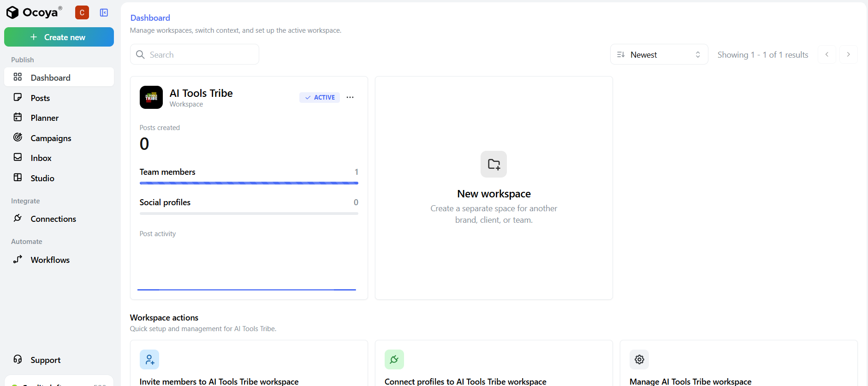Click the Dashboard grid icon
Image resolution: width=868 pixels, height=386 pixels.
pyautogui.click(x=18, y=77)
